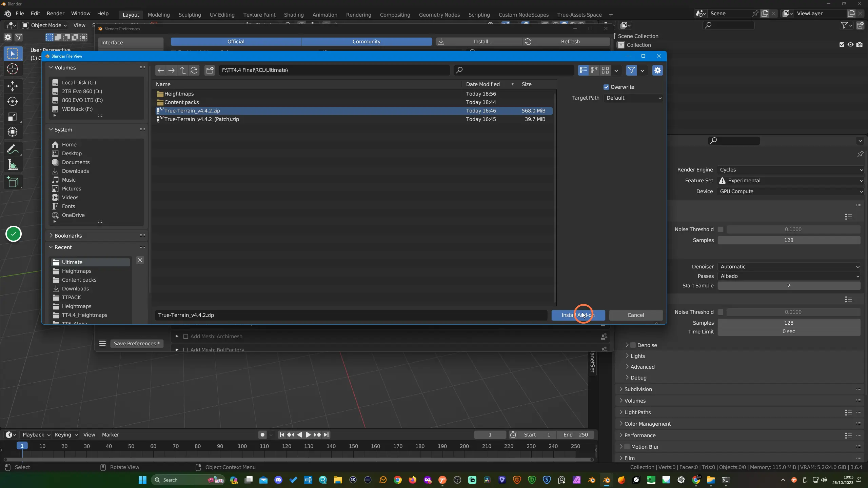Toggle Collection visibility eye in the outliner
This screenshot has height=488, width=868.
point(850,45)
